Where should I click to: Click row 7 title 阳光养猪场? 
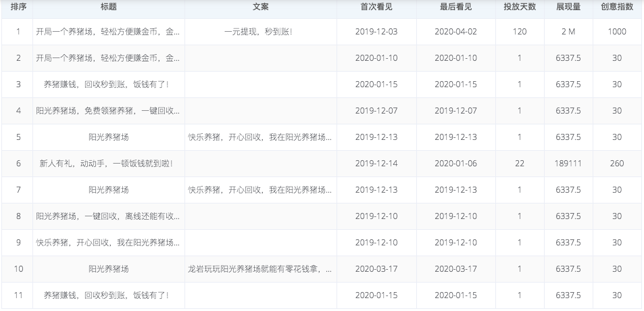(x=108, y=189)
